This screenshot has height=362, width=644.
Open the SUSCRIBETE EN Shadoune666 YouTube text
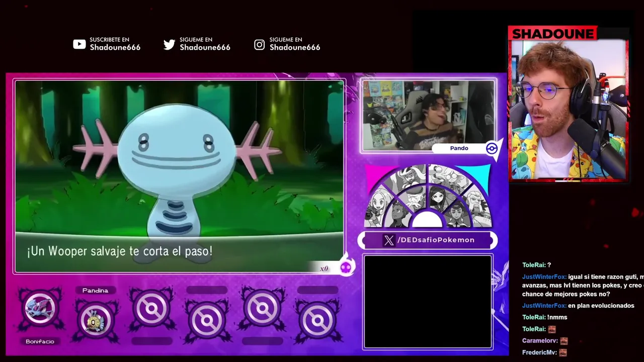coord(115,44)
